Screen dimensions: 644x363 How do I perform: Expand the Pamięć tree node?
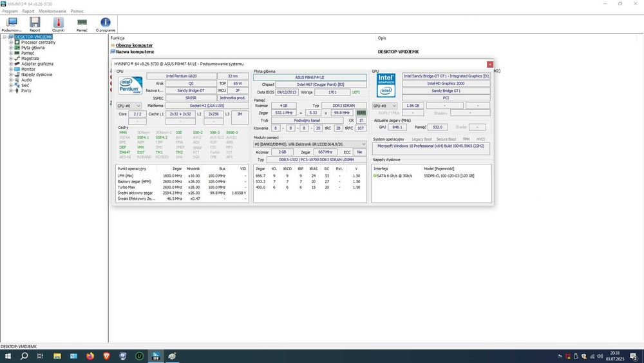(x=11, y=53)
